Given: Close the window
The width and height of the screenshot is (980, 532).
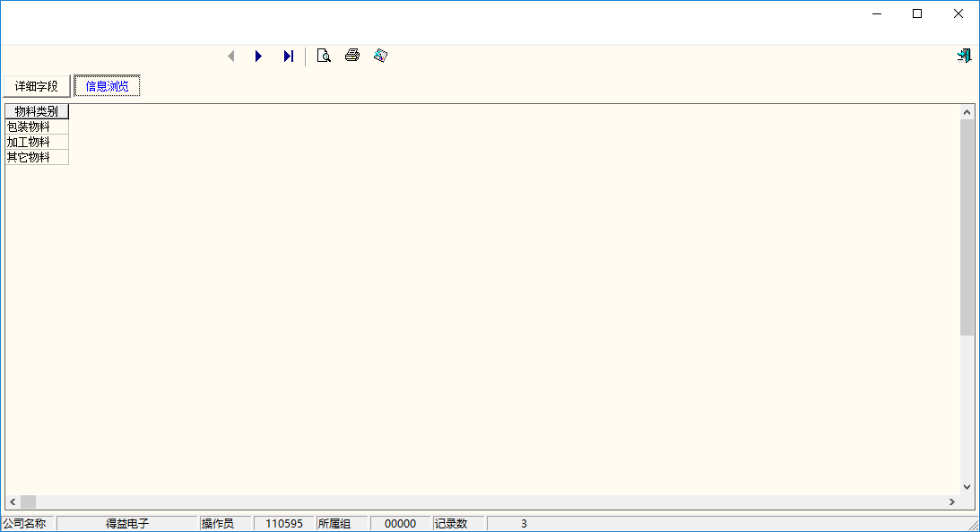Looking at the screenshot, I should pos(958,13).
